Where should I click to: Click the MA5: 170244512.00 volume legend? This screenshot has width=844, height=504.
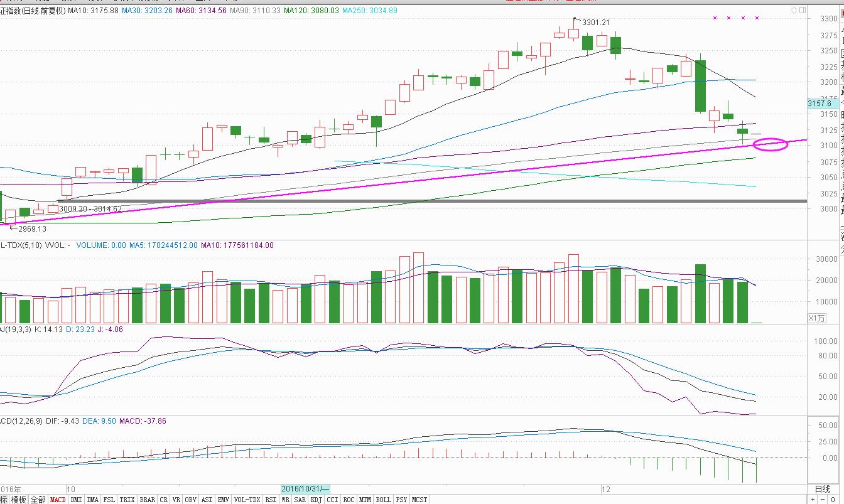pos(162,245)
